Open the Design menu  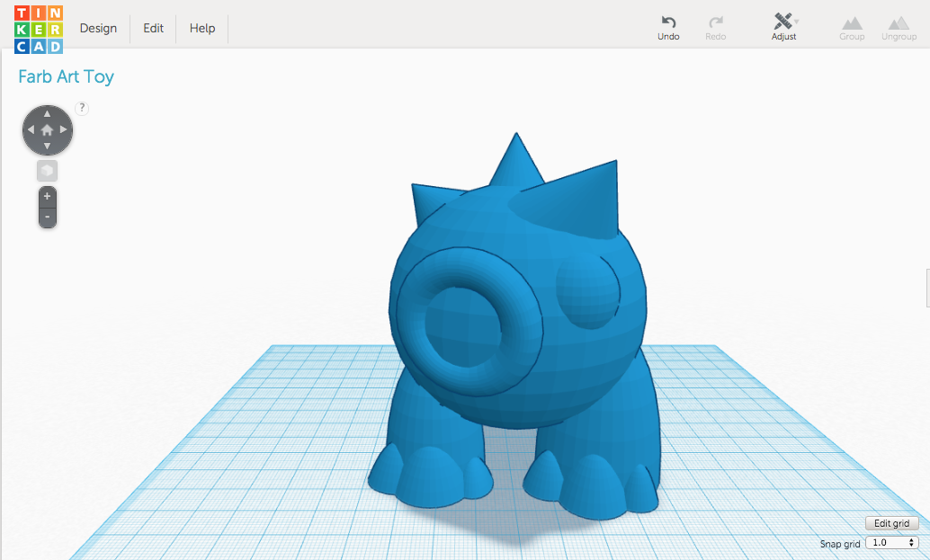click(97, 28)
